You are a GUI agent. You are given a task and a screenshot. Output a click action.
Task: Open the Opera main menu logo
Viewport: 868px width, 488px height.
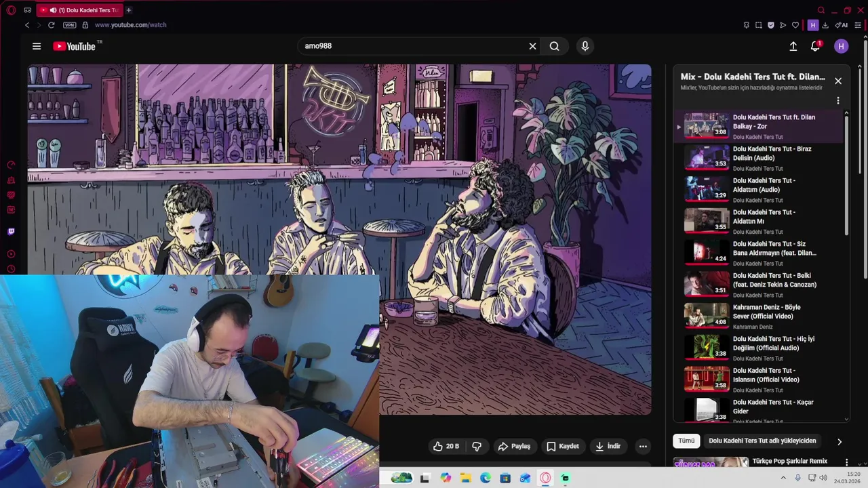[x=11, y=10]
